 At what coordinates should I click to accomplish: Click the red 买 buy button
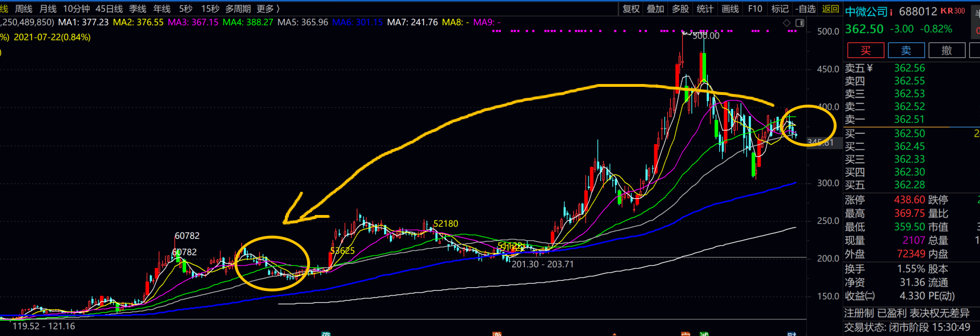tap(866, 50)
